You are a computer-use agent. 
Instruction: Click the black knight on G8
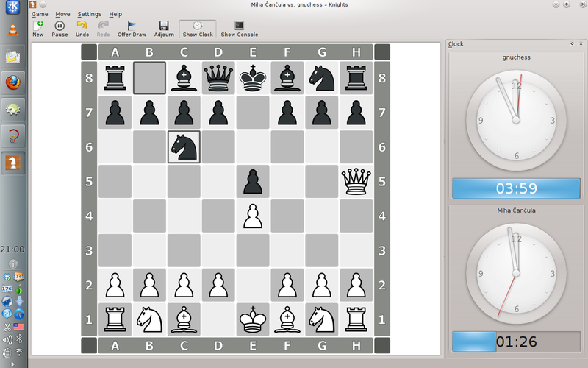[x=322, y=78]
